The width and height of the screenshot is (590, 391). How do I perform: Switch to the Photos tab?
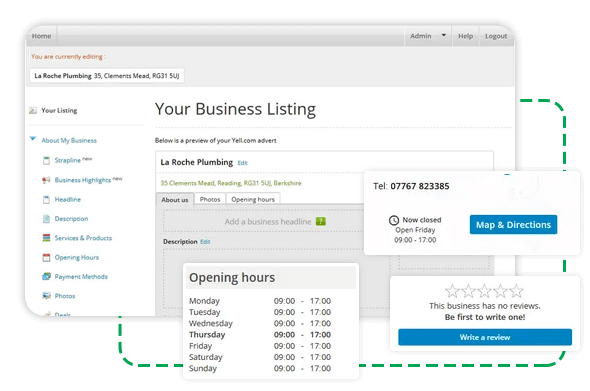(210, 199)
